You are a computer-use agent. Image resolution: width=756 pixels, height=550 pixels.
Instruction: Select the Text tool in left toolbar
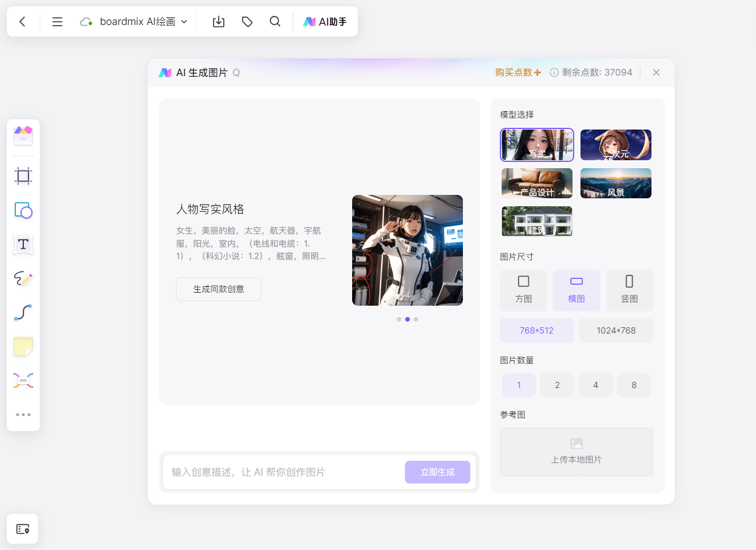23,244
